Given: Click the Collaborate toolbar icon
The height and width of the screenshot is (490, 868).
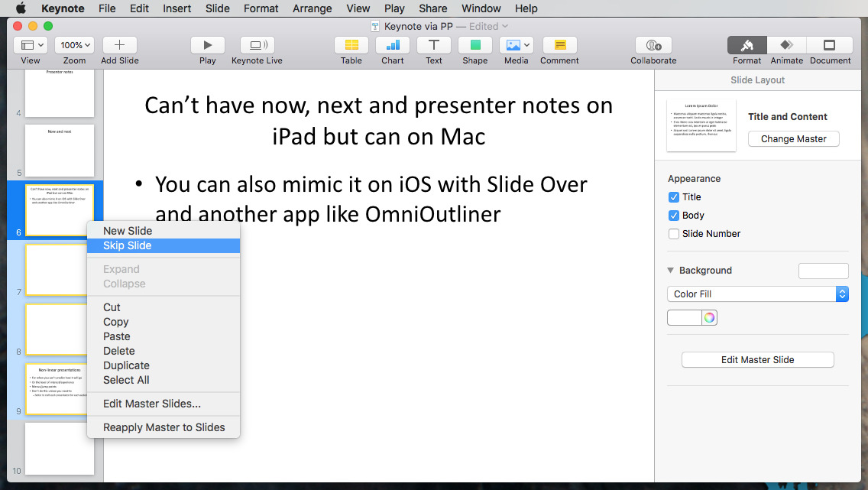Looking at the screenshot, I should click(x=653, y=45).
